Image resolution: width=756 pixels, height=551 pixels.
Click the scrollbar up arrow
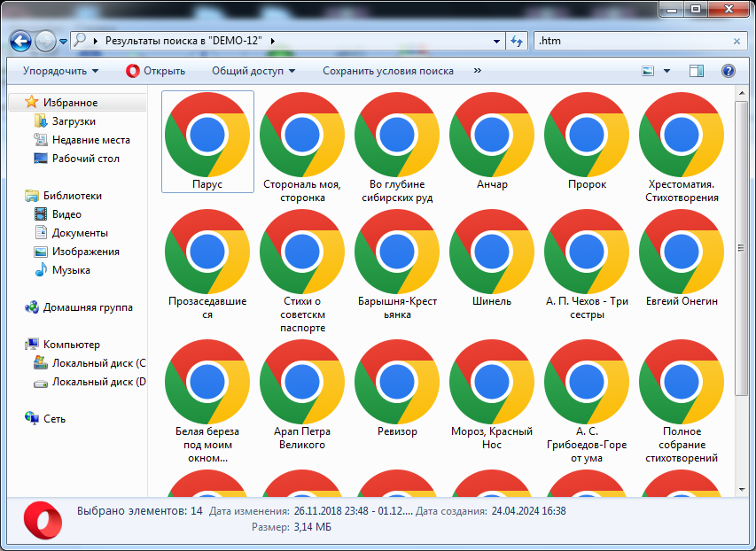[741, 92]
